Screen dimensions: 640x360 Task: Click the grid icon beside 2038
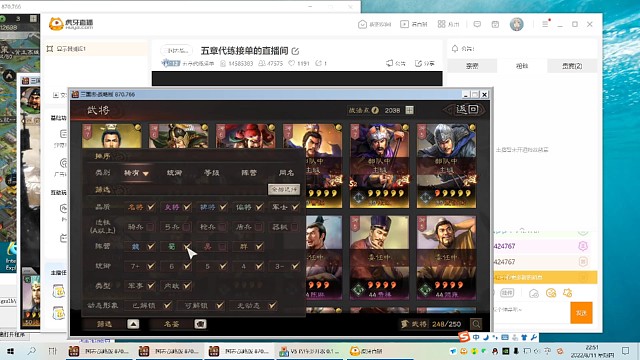point(409,110)
